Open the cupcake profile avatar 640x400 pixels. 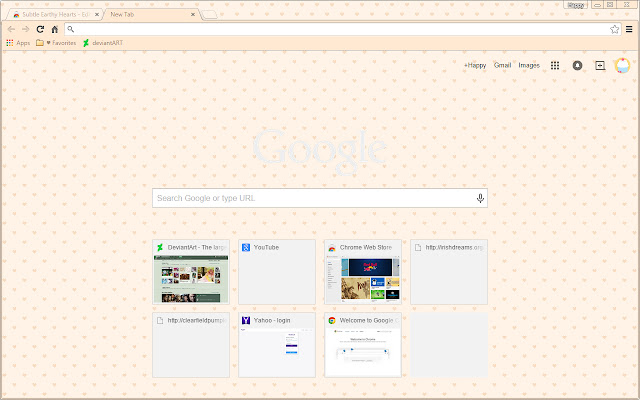coord(622,65)
